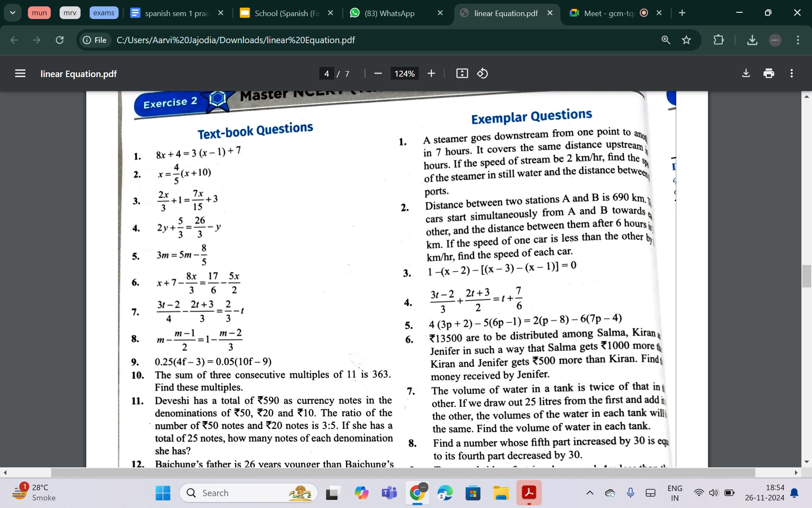The image size is (812, 508).
Task: Close the spanish sem 1 prac tab
Action: (x=221, y=13)
